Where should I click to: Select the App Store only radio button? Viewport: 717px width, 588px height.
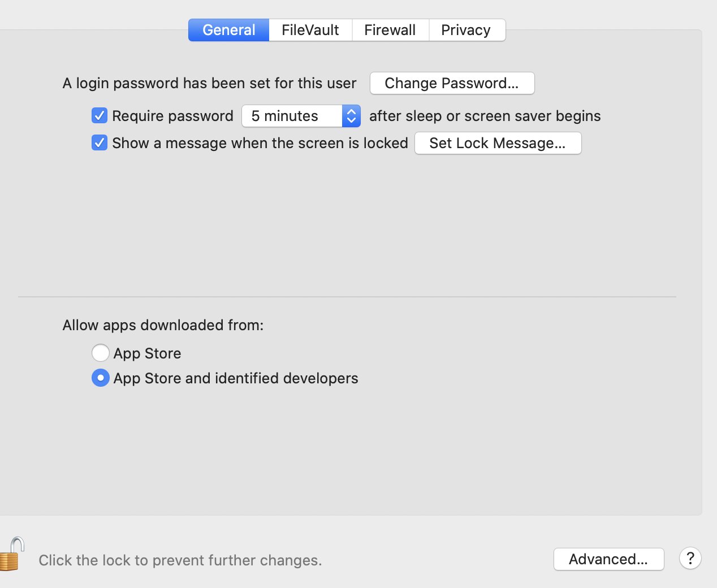[101, 353]
